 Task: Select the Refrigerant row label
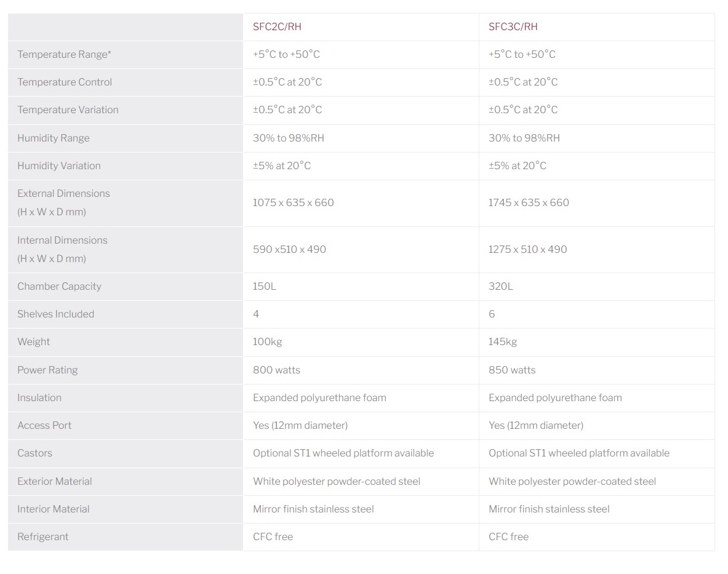[x=43, y=536]
